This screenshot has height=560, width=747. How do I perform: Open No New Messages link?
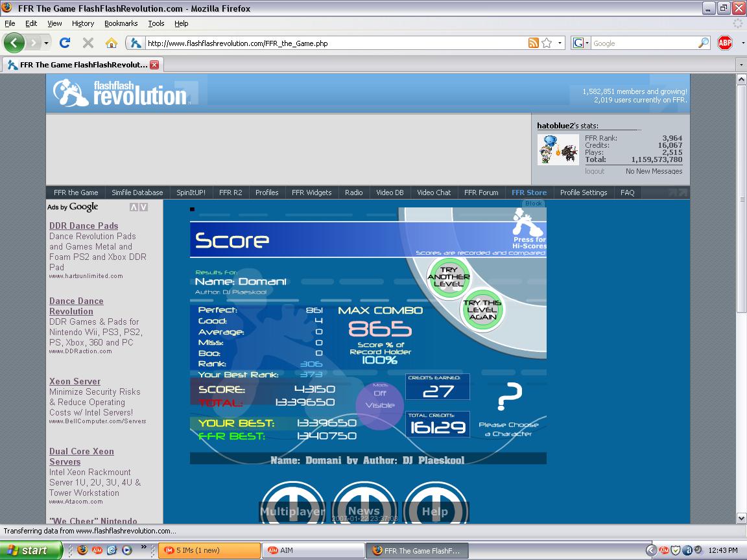tap(654, 171)
